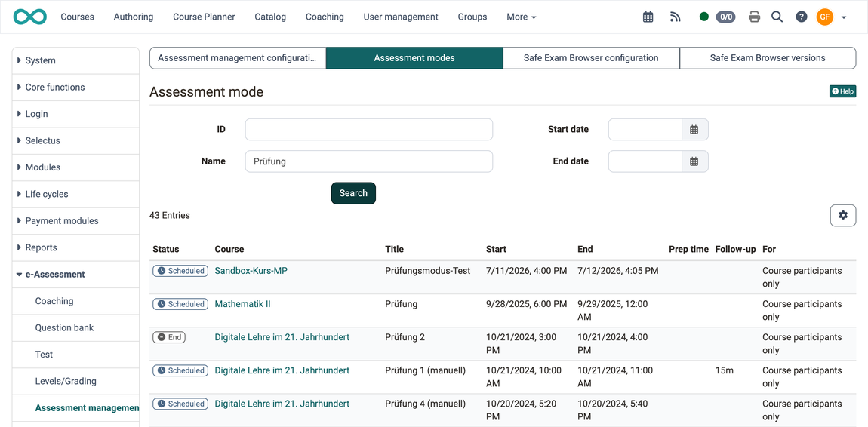The width and height of the screenshot is (868, 427).
Task: Select the Assessment modes tab
Action: coord(414,58)
